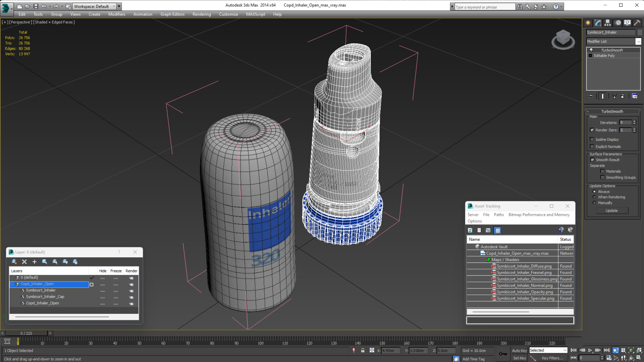This screenshot has width=644, height=362.
Task: Click Make Unique modifier icon
Action: [614, 96]
